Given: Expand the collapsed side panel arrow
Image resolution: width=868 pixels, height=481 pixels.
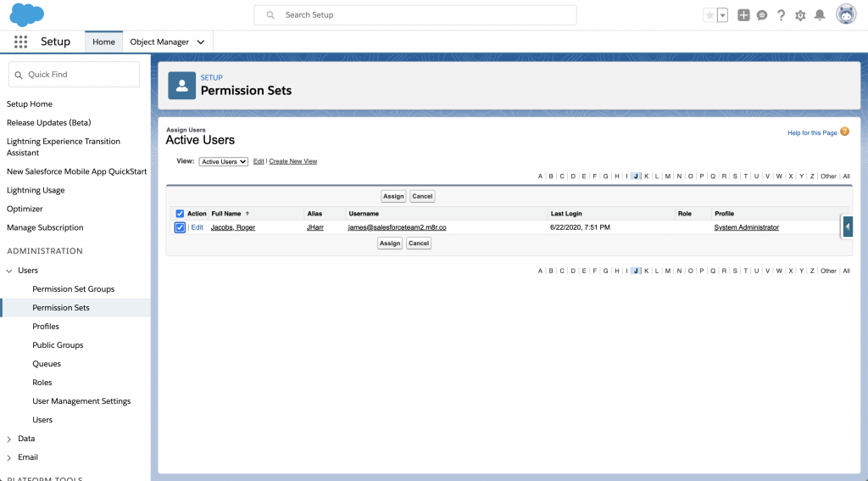Looking at the screenshot, I should pyautogui.click(x=847, y=227).
